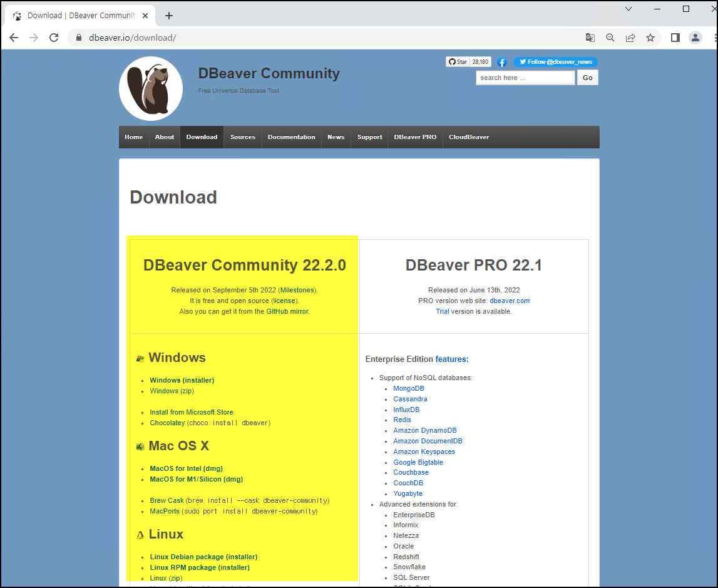Click the Mac OS X icon beside heading
Viewport: 718px width, 588px height.
pos(140,446)
